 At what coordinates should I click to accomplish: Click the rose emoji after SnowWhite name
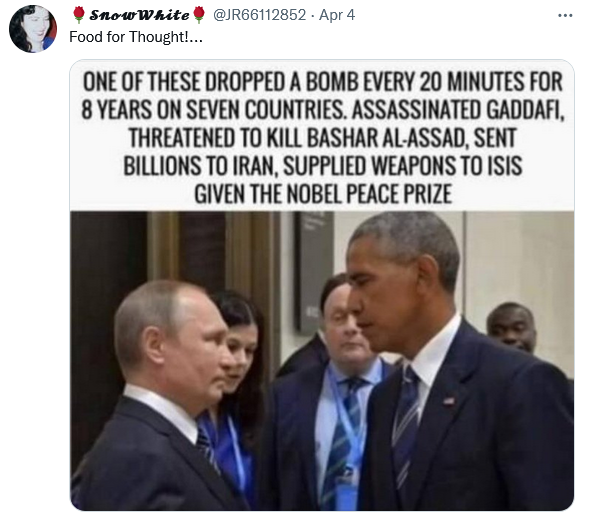pos(199,15)
